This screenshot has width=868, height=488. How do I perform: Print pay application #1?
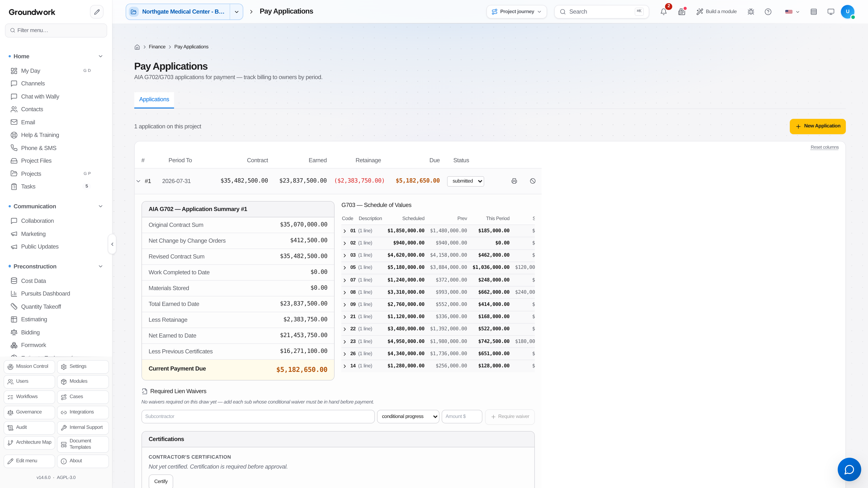coord(514,181)
